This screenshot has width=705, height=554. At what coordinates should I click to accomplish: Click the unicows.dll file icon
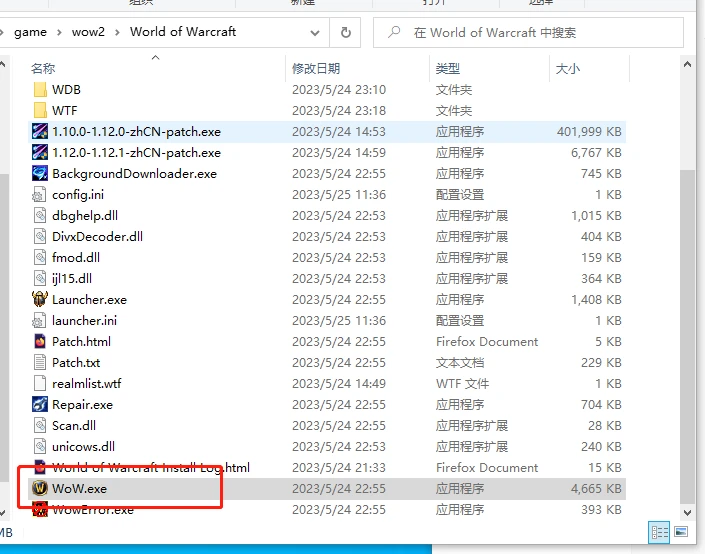[x=40, y=447]
